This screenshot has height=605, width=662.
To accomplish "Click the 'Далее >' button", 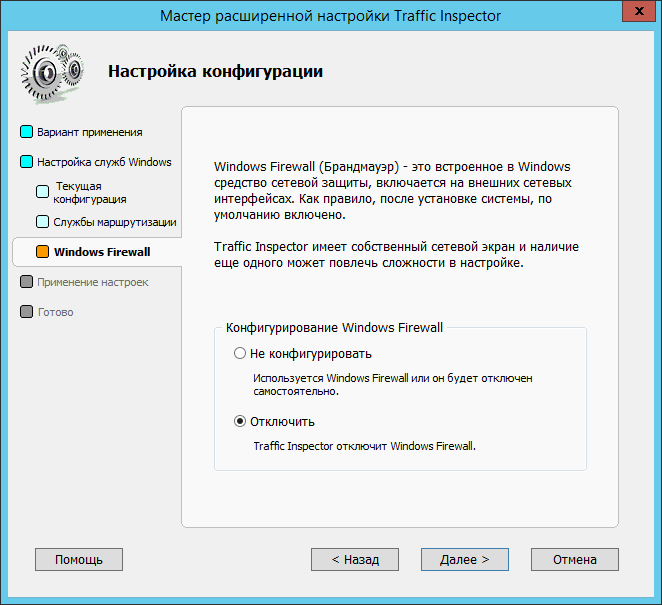I will (x=464, y=559).
